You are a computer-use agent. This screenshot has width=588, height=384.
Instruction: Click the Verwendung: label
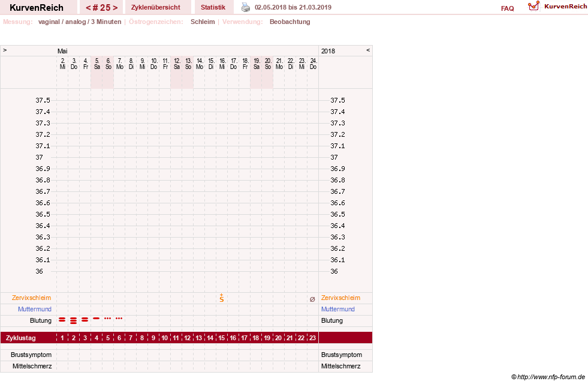(x=243, y=22)
